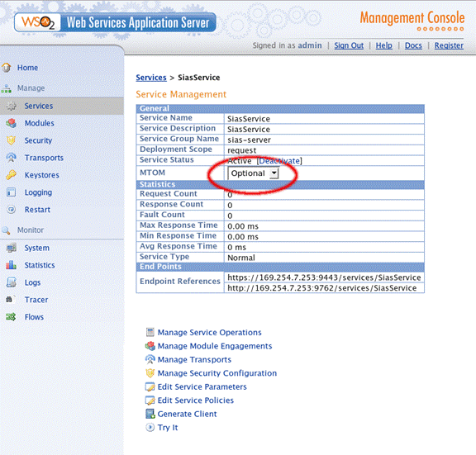The width and height of the screenshot is (476, 455).
Task: Click the Statistics bar chart icon
Action: click(12, 265)
